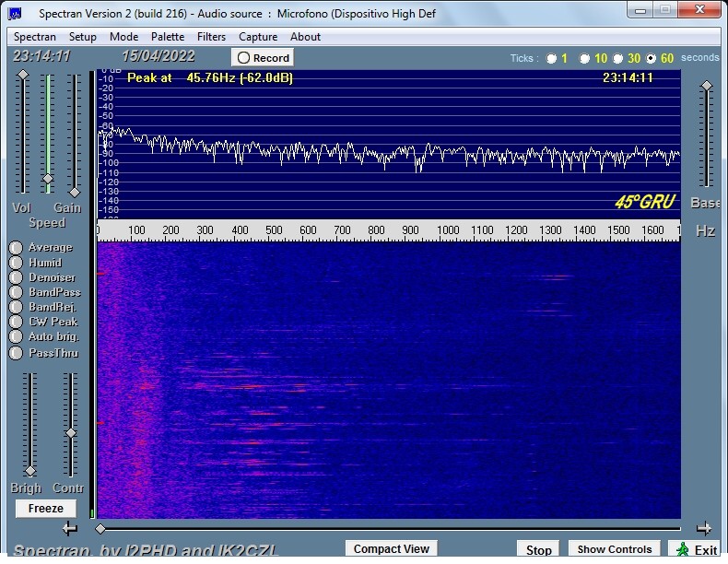Click the Peak at 45.76Hz readout
The width and height of the screenshot is (728, 564).
click(x=210, y=78)
